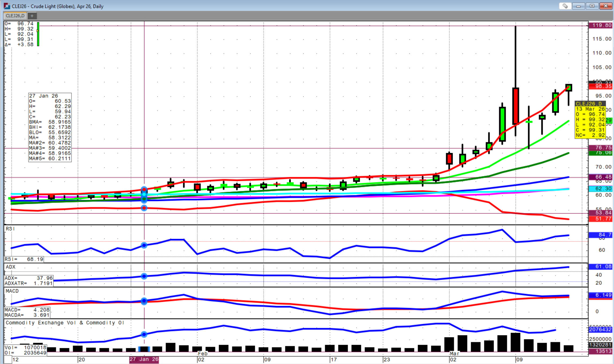This screenshot has width=614, height=364.
Task: Click the RSI study label
Action: pos(10,229)
